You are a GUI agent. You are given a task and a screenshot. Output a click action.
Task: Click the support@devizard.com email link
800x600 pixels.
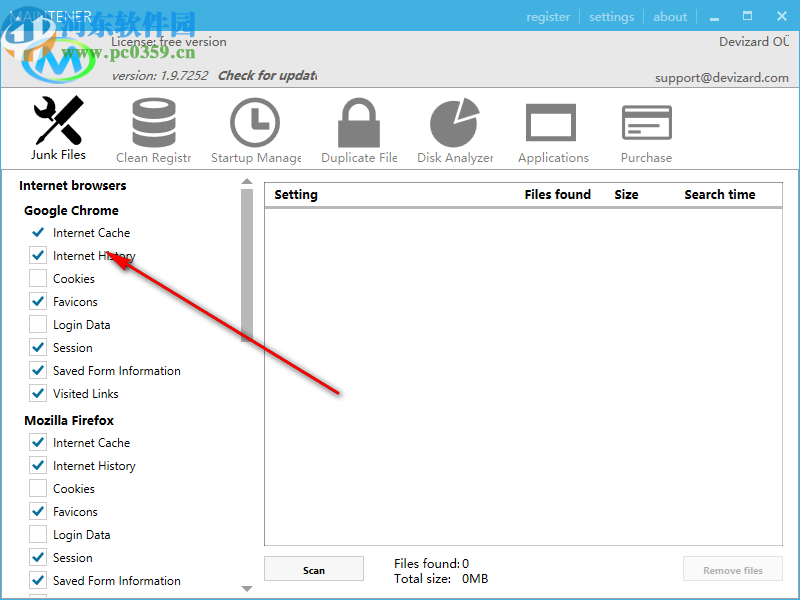(x=721, y=78)
